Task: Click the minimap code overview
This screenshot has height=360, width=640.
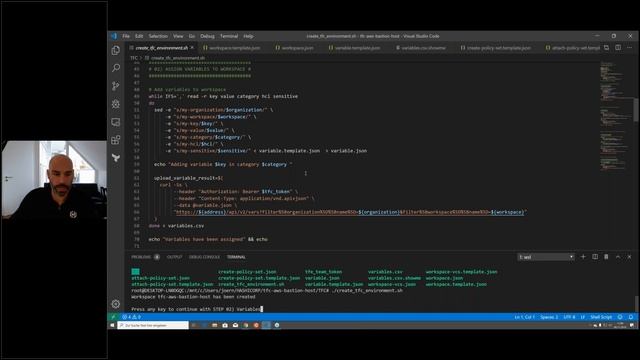Action: pyautogui.click(x=615, y=116)
